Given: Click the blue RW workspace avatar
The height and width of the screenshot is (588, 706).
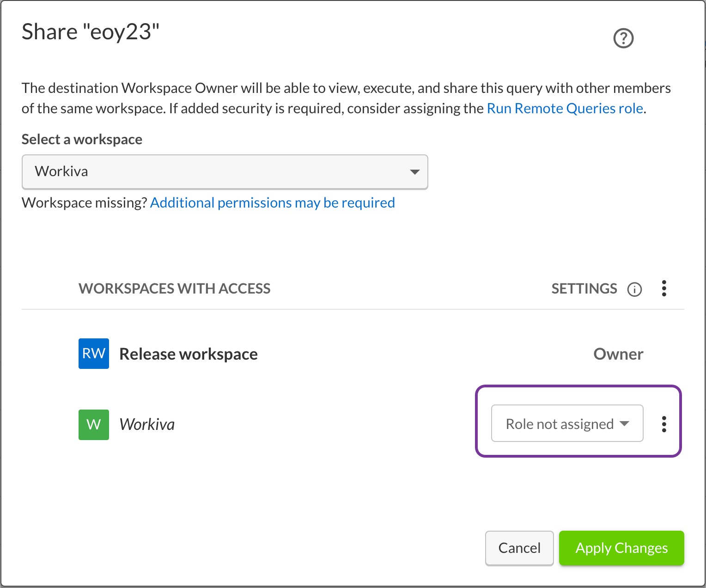Looking at the screenshot, I should click(x=94, y=354).
